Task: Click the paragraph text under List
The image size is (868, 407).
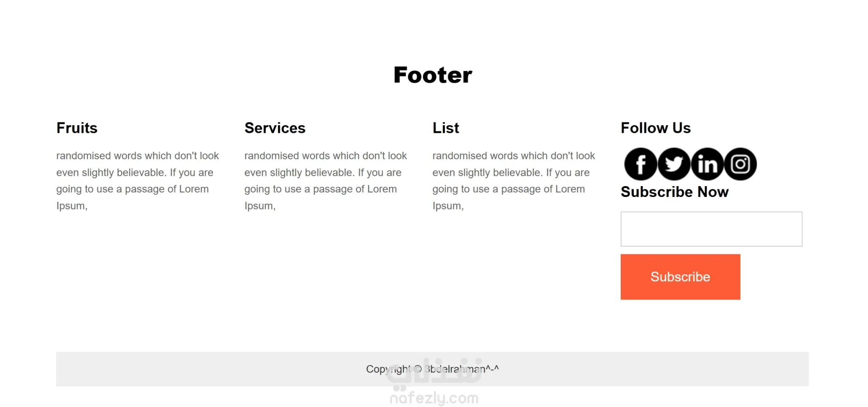Action: [513, 181]
